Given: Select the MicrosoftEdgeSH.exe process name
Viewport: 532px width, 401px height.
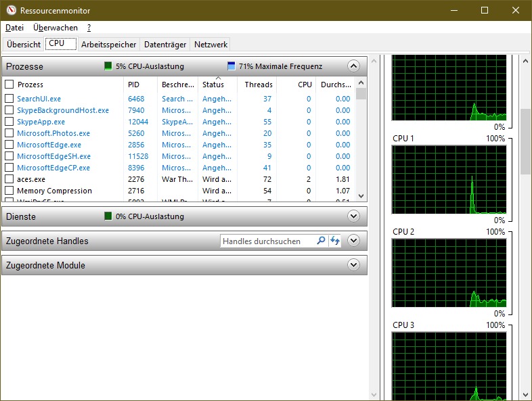Looking at the screenshot, I should [54, 156].
